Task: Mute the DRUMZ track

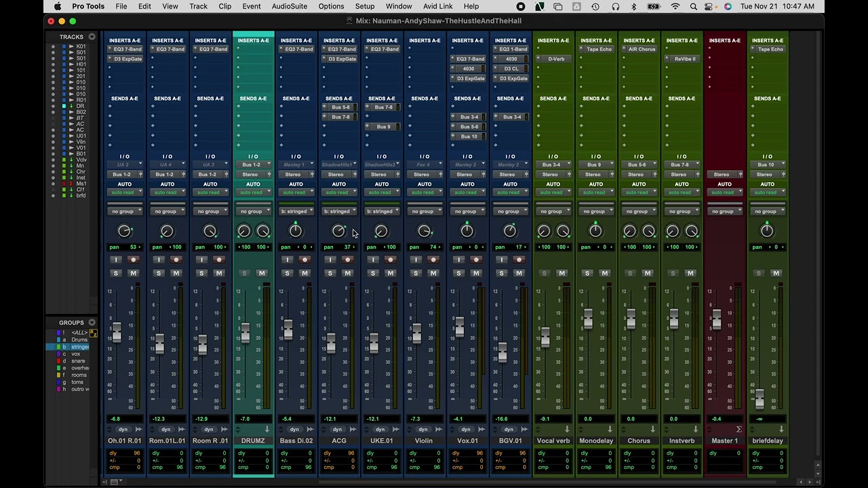Action: (x=262, y=273)
